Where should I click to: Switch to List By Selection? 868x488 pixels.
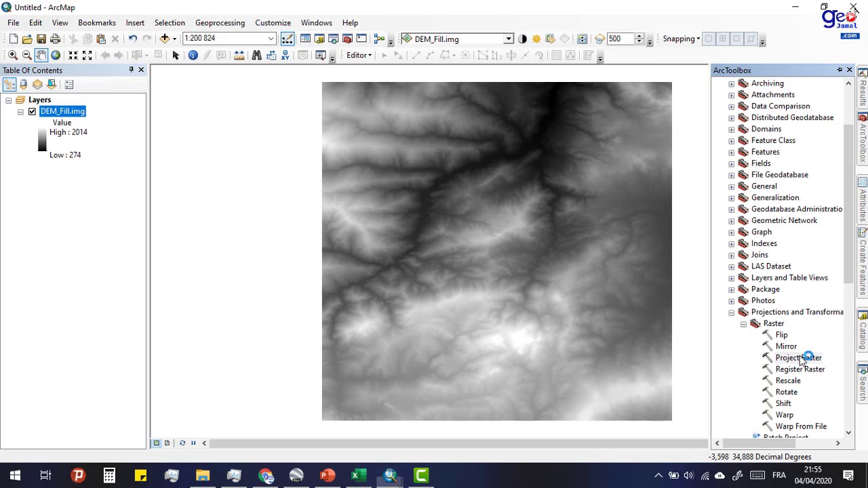[52, 85]
